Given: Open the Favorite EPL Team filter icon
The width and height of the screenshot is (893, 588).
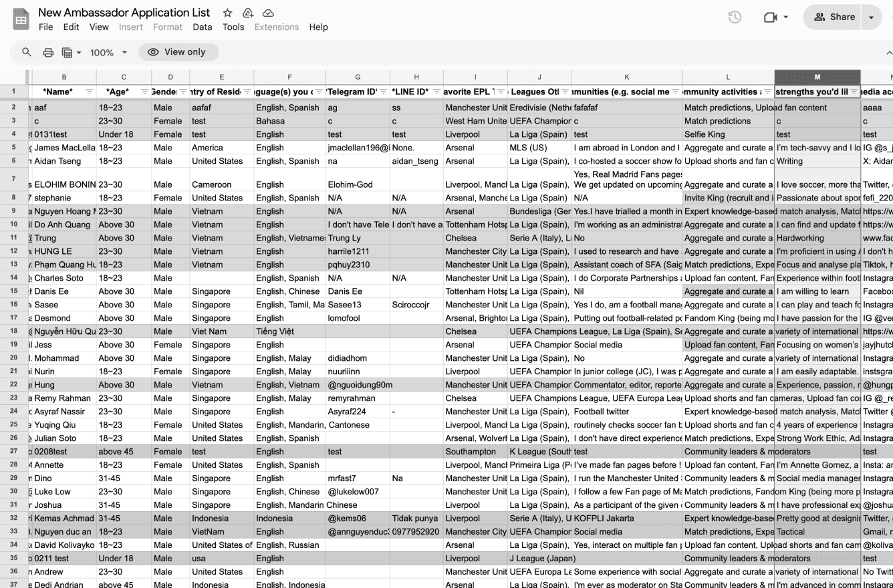Looking at the screenshot, I should pyautogui.click(x=501, y=92).
